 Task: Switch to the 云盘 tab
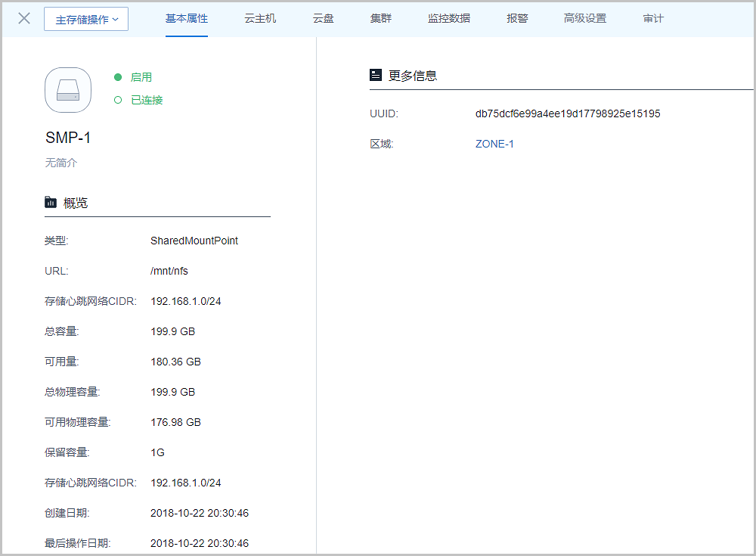tap(323, 19)
